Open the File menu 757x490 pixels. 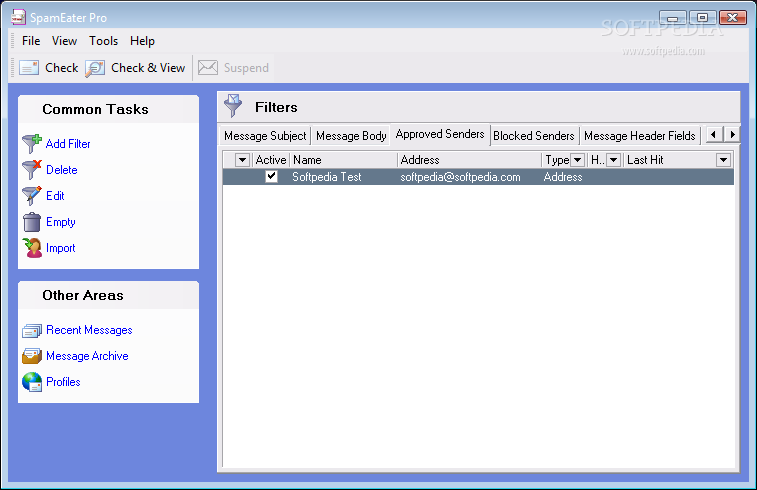[31, 41]
